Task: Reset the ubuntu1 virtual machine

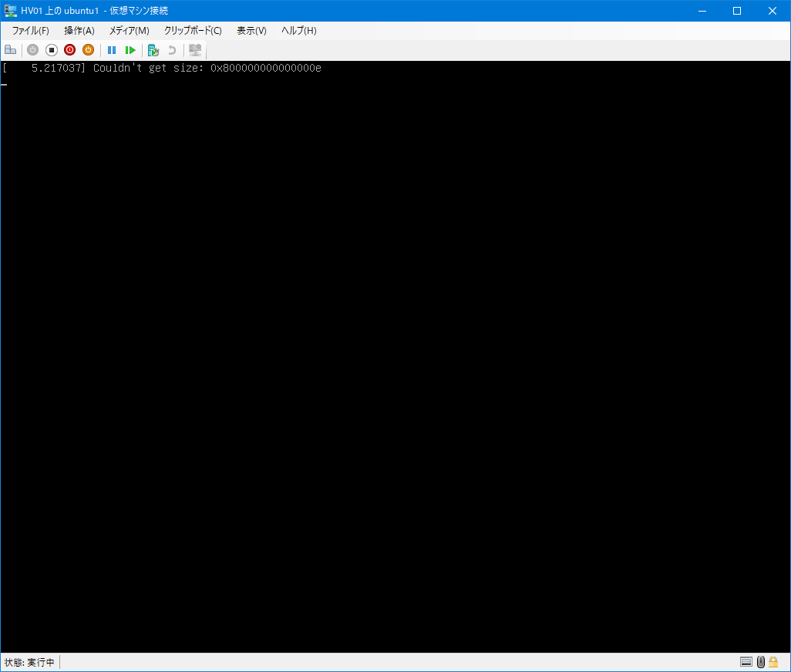Action: 130,49
